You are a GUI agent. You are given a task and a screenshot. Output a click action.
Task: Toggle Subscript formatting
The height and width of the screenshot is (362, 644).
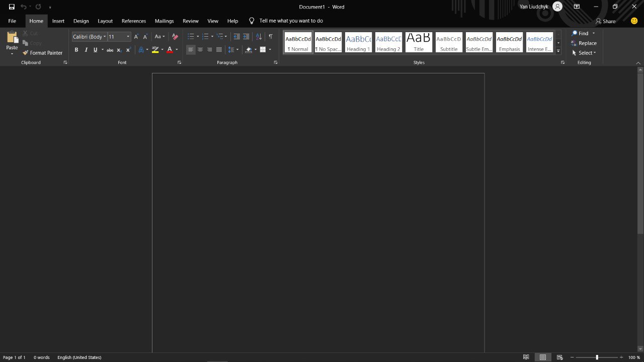tap(119, 50)
